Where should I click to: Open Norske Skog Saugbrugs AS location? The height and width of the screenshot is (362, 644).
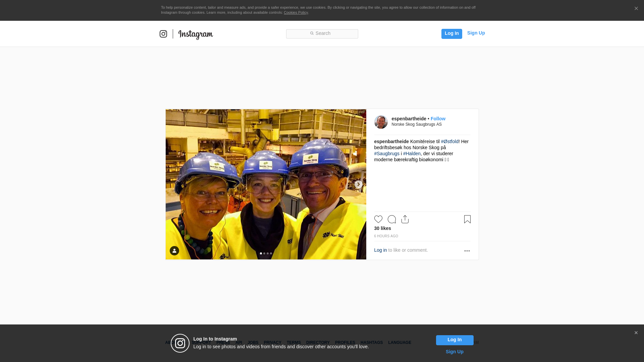[x=417, y=124]
